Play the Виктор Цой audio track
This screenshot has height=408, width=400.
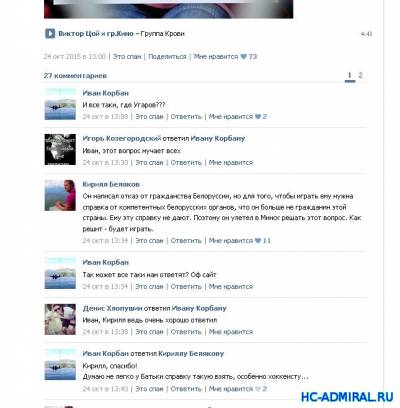tap(50, 33)
